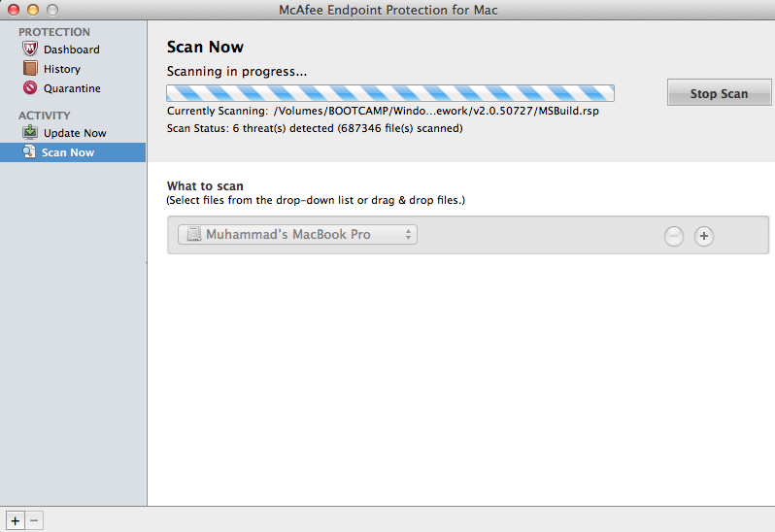Click the Currently Scanning file path text
The height and width of the screenshot is (532, 775).
point(383,111)
